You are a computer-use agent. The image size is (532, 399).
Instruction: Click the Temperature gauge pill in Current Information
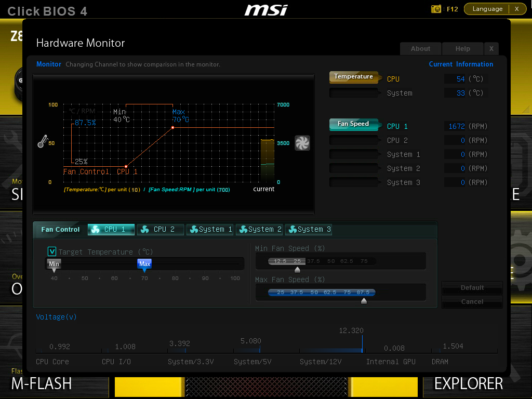point(355,76)
